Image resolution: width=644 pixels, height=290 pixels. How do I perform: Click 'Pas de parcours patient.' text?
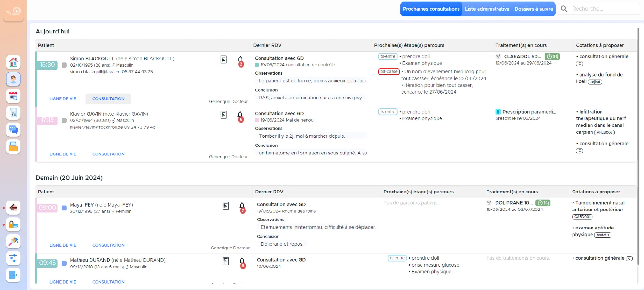point(411,203)
